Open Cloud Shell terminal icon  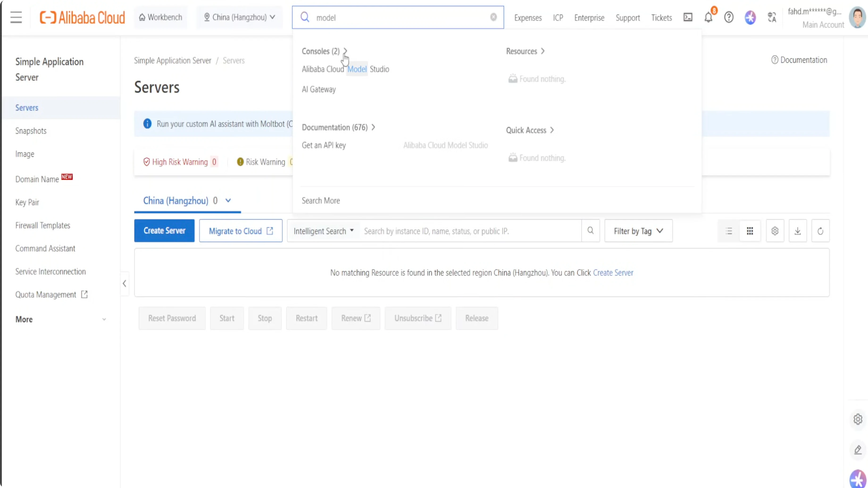tap(688, 17)
